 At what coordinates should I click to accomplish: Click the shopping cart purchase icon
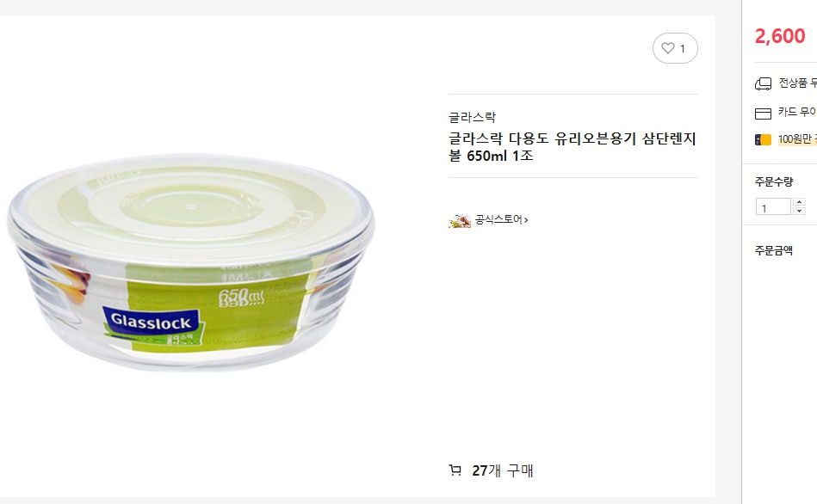[x=455, y=470]
